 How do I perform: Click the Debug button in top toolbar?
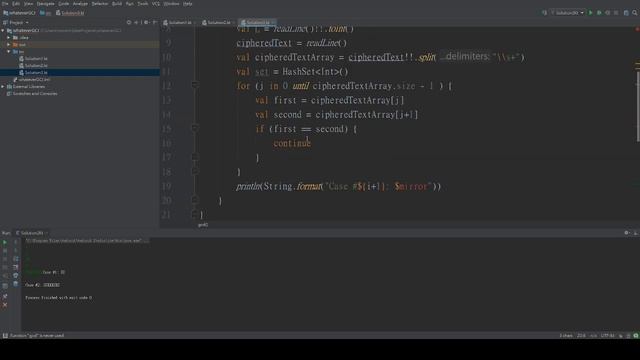[599, 13]
